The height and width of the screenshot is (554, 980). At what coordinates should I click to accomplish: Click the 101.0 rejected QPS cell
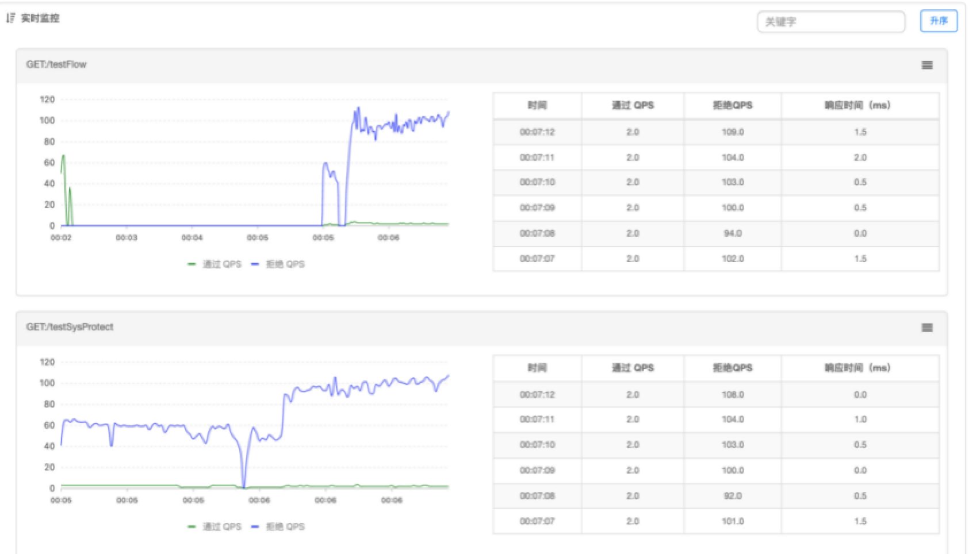click(733, 521)
